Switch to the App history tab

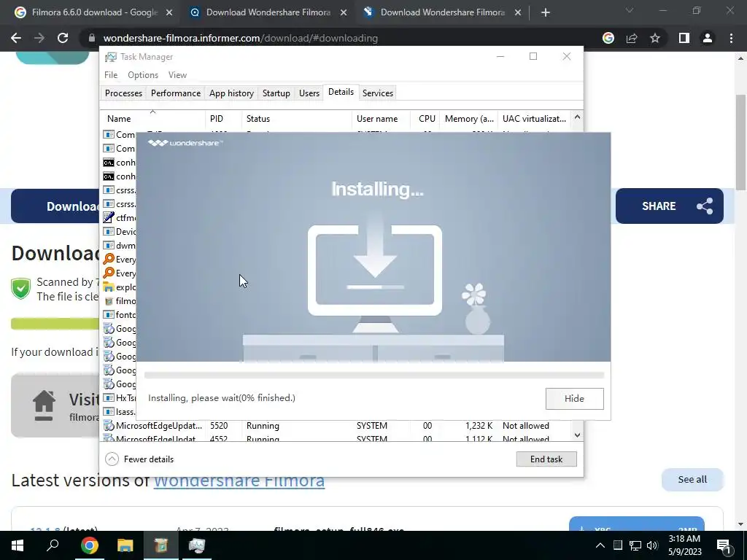click(x=231, y=93)
